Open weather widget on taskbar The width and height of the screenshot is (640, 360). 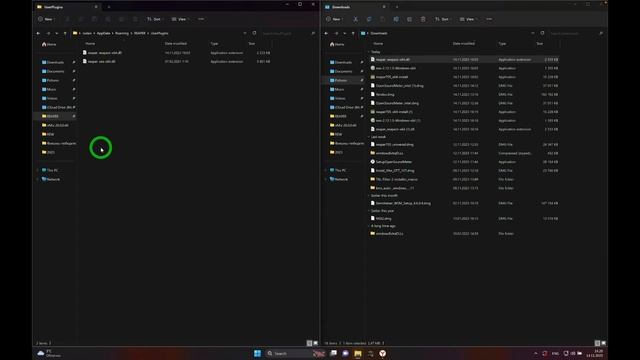click(x=49, y=353)
